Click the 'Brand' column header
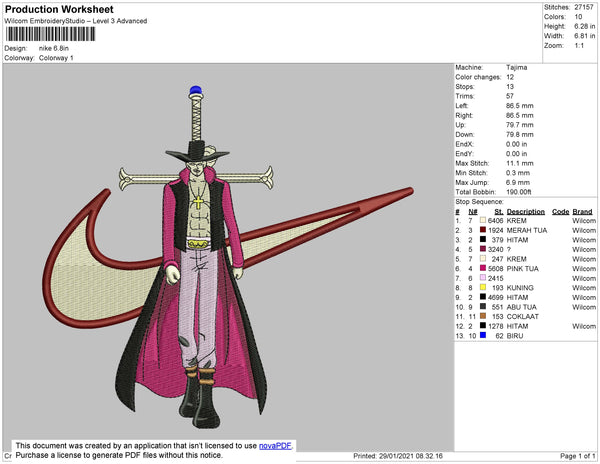The image size is (600, 464). click(x=582, y=212)
